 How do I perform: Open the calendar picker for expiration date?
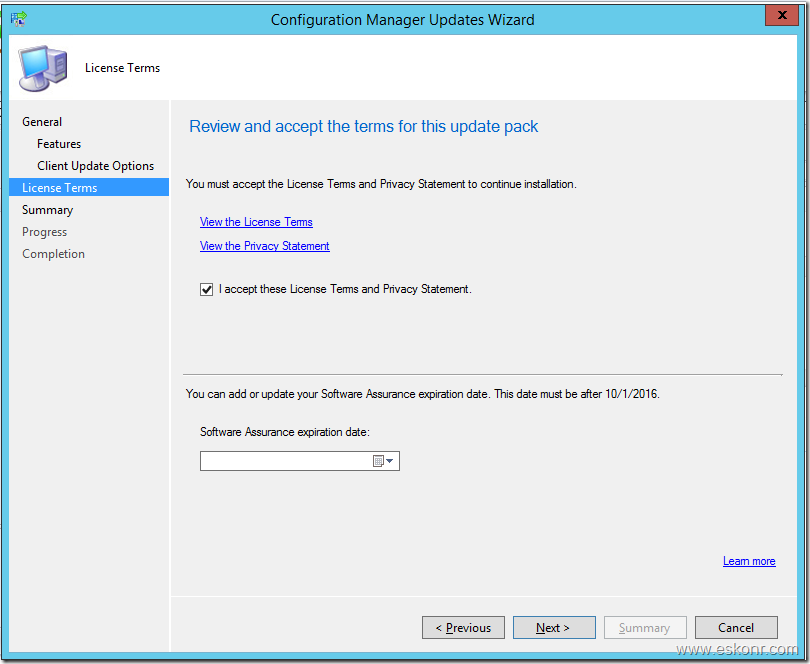pyautogui.click(x=383, y=461)
